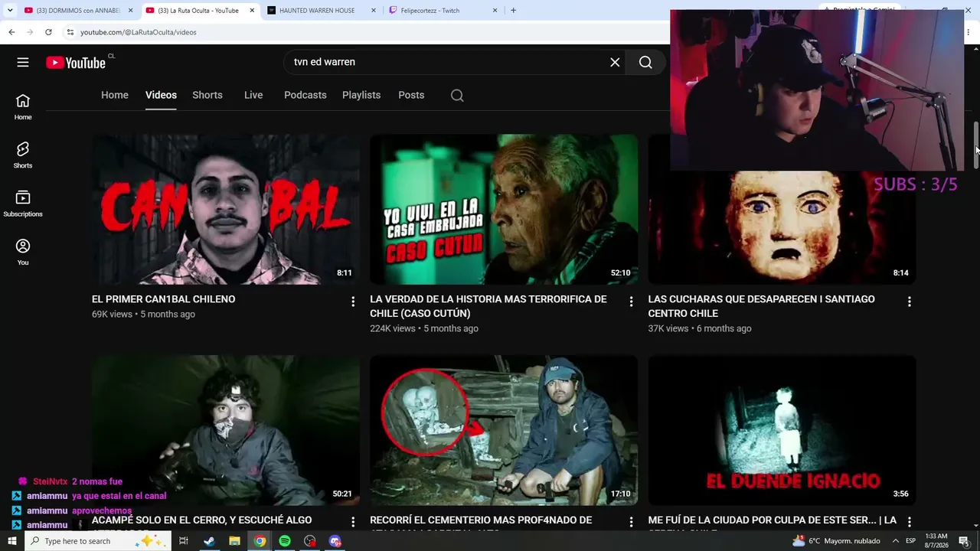The height and width of the screenshot is (551, 980).
Task: Clear the search text with the X icon
Action: coord(615,62)
